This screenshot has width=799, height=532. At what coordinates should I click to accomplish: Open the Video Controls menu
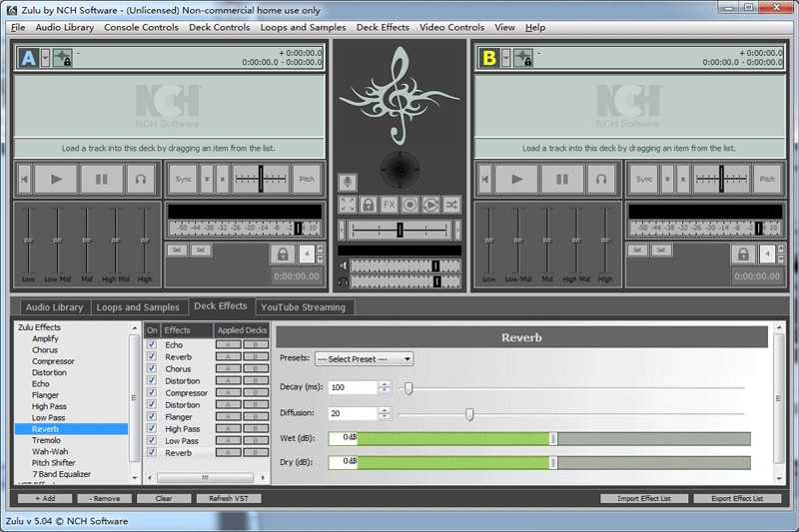point(452,28)
